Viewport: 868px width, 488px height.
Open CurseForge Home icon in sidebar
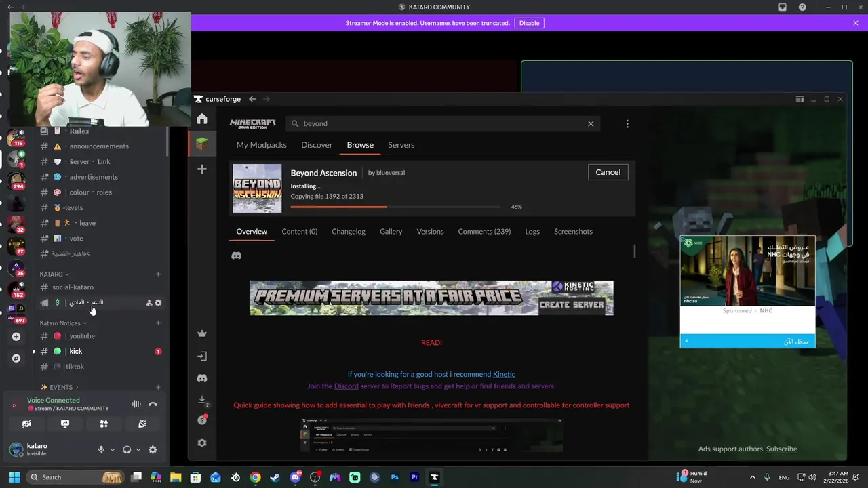point(202,119)
